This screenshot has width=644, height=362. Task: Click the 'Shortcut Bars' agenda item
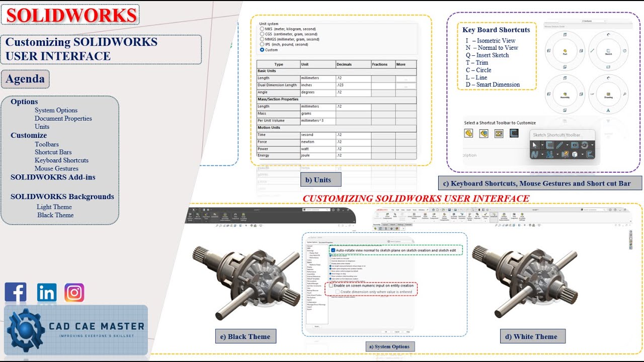tap(53, 152)
